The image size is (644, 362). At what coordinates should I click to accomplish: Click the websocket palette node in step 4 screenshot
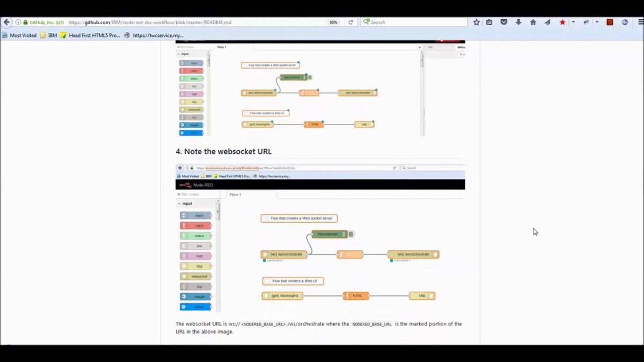[x=196, y=276]
